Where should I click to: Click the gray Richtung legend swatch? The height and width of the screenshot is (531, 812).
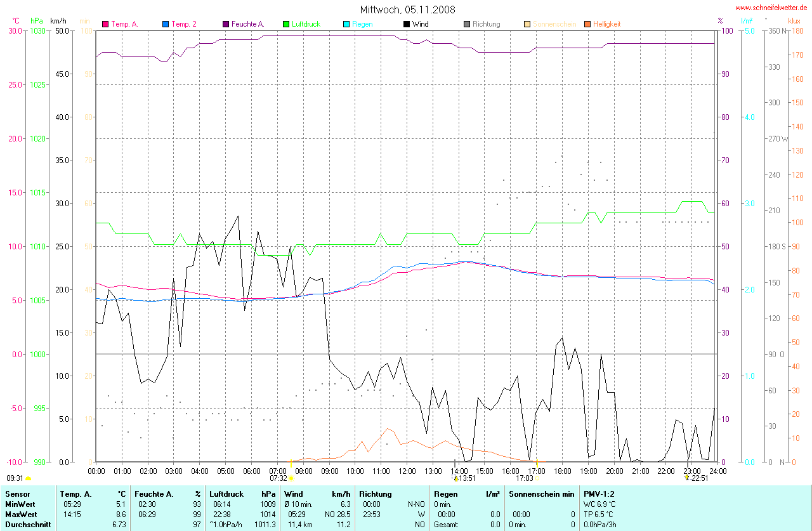pos(467,24)
